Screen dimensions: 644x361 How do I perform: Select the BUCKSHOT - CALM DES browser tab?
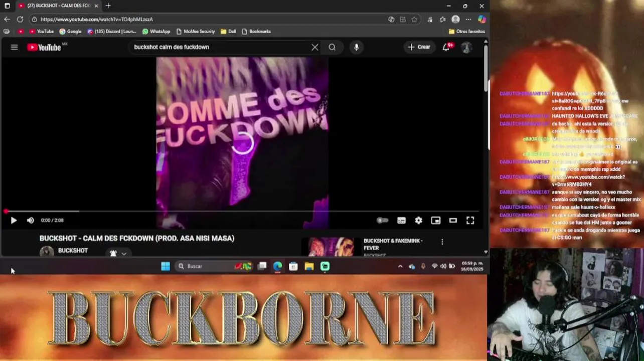coord(58,6)
